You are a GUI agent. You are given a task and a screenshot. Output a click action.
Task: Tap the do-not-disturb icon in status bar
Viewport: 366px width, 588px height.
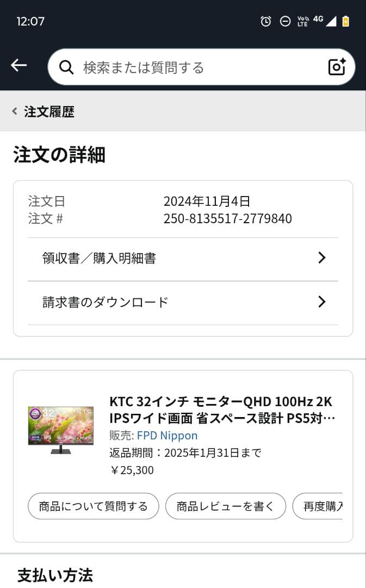(x=285, y=21)
